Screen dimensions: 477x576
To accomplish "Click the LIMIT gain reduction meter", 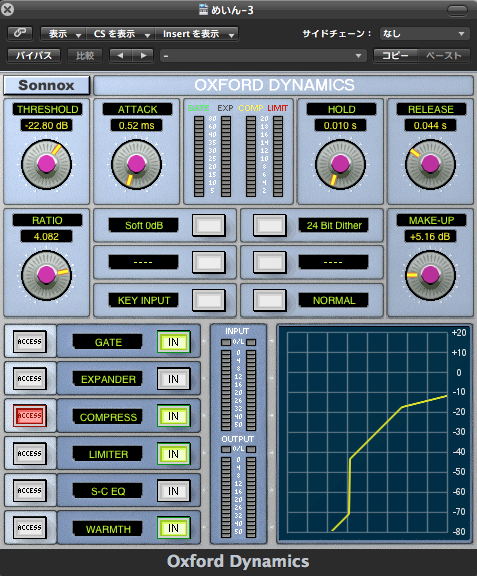I will (x=278, y=156).
